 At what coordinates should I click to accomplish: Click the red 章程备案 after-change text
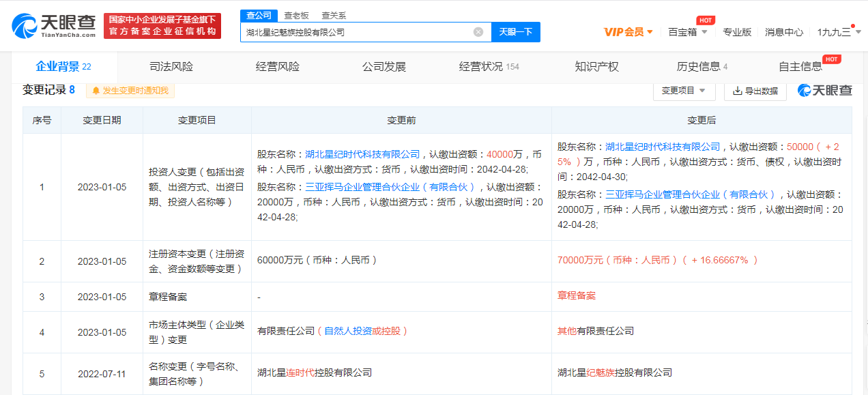tap(577, 295)
